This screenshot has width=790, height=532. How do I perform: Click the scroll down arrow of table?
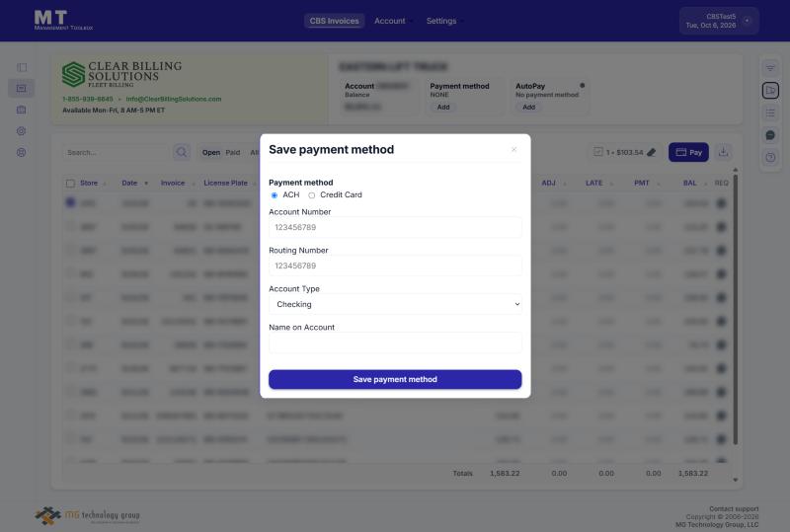pyautogui.click(x=736, y=480)
